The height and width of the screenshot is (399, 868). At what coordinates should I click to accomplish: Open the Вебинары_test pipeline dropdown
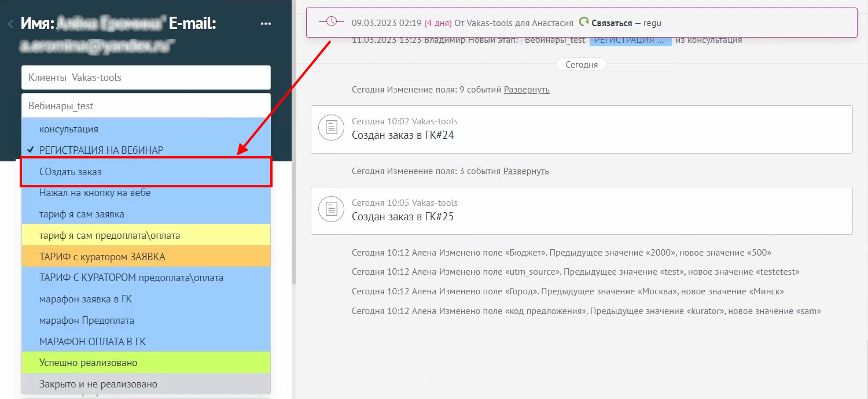click(x=146, y=106)
